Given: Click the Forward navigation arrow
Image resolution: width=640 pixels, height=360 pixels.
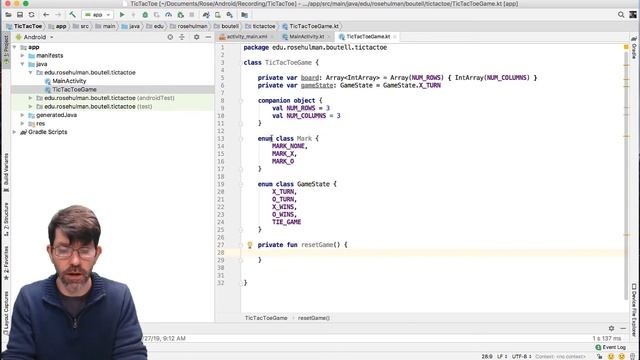Looking at the screenshot, I should click(58, 15).
